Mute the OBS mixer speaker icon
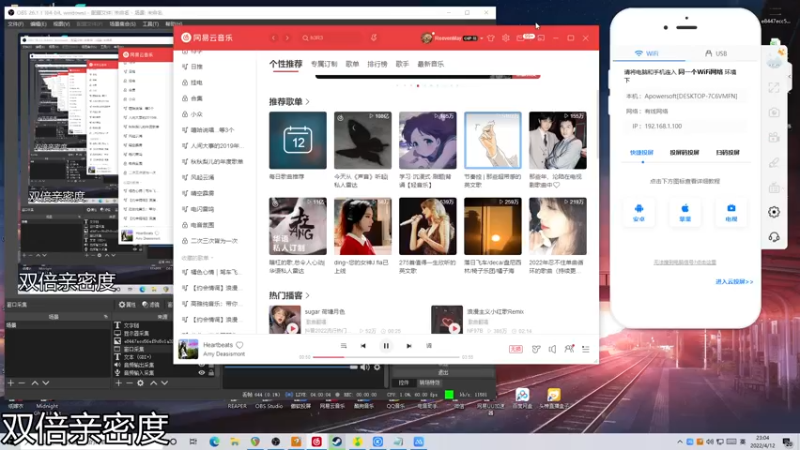Viewport: 800px width, 450px height. click(365, 367)
